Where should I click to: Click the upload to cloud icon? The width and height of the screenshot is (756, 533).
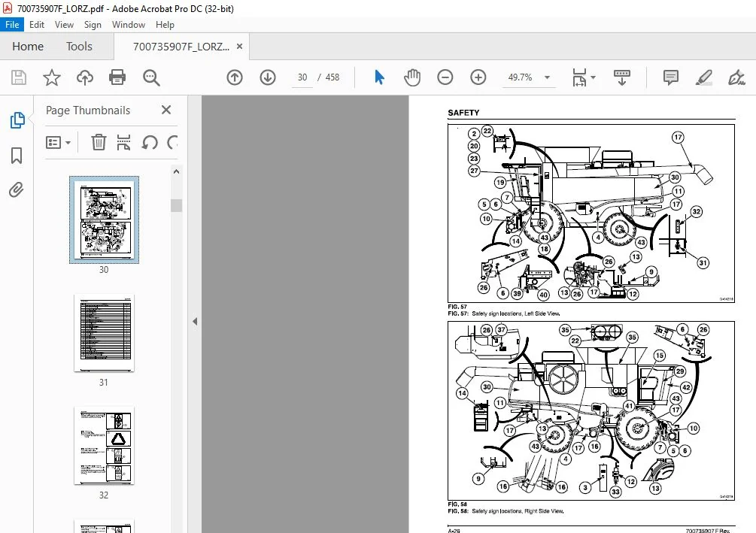(x=85, y=77)
